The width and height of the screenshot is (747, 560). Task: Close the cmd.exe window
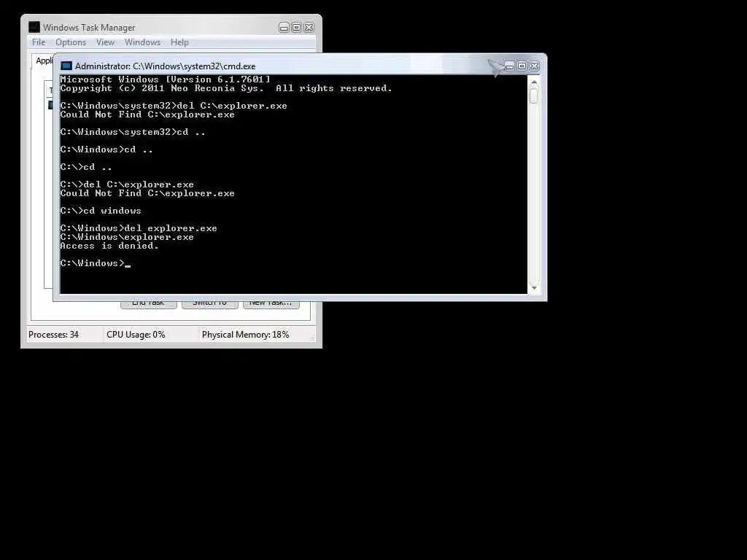pyautogui.click(x=535, y=66)
